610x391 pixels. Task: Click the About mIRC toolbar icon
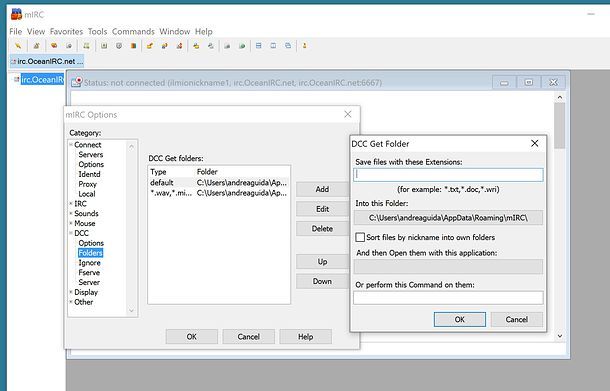305,46
